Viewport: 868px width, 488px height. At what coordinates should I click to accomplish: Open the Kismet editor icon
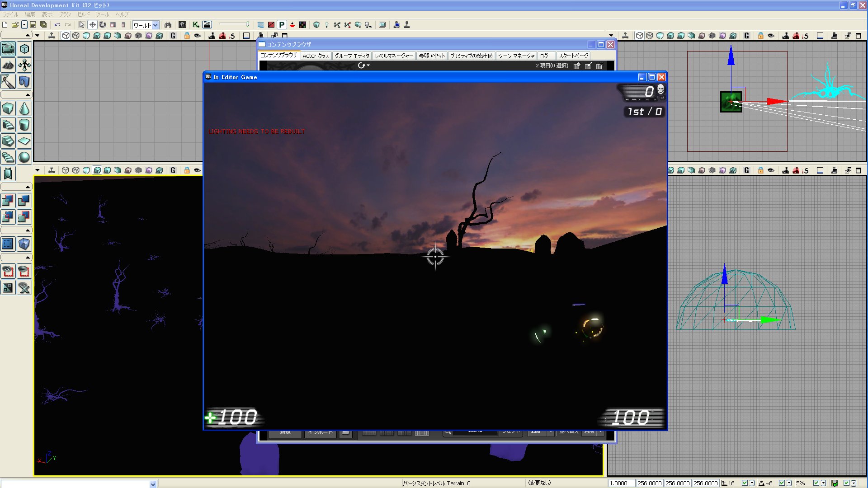tap(196, 25)
